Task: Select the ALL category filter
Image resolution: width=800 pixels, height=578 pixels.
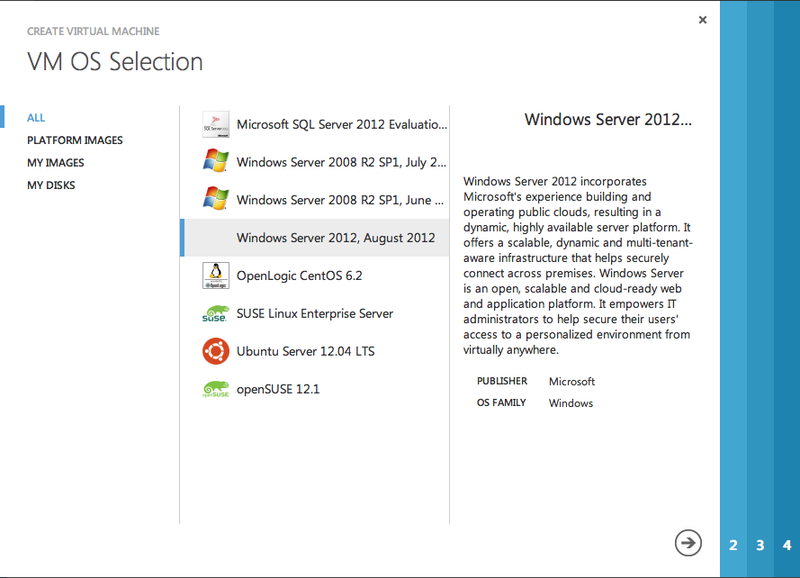Action: coord(36,117)
